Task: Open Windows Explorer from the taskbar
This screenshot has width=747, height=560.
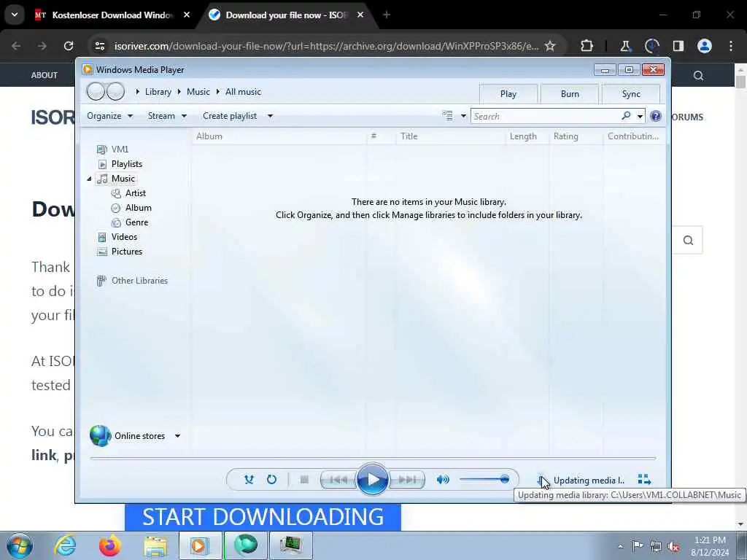Action: pos(155,545)
